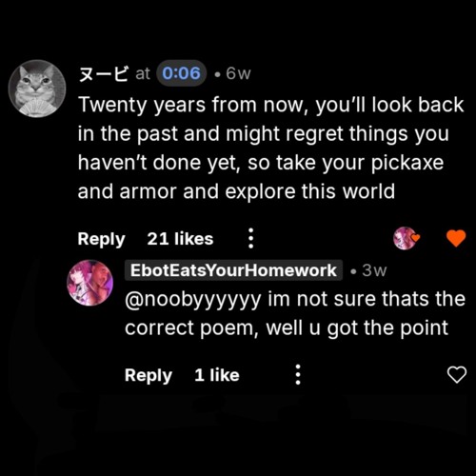The image size is (476, 476).
Task: Reply to the ヌービ comment
Action: tap(101, 239)
